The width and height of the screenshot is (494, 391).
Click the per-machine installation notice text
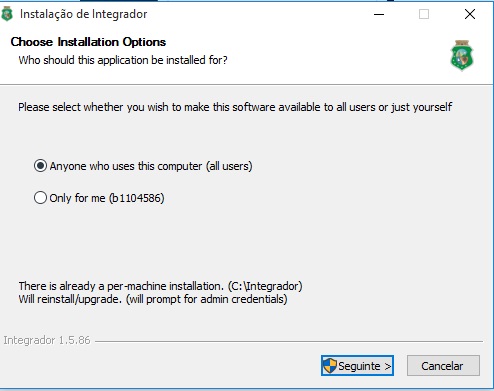pos(160,286)
